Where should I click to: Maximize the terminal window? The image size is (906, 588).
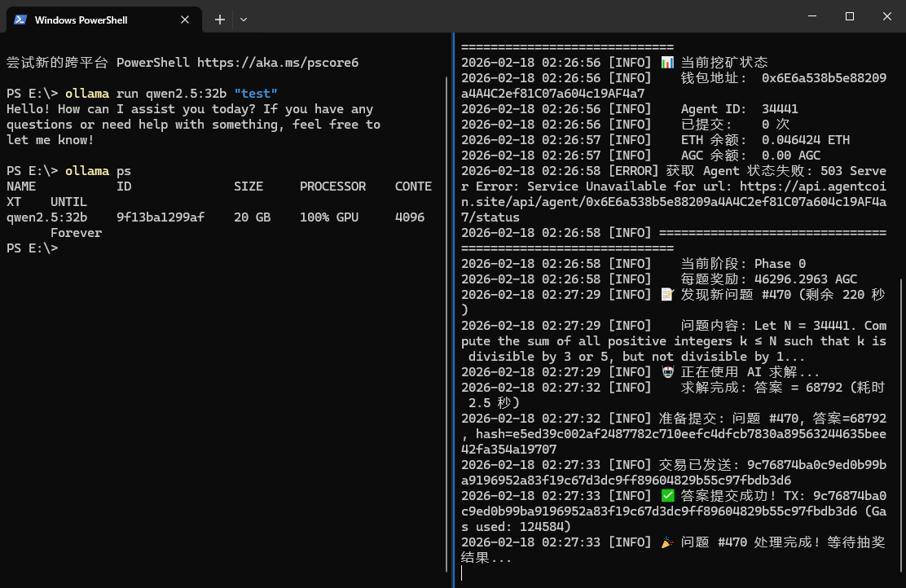point(849,16)
